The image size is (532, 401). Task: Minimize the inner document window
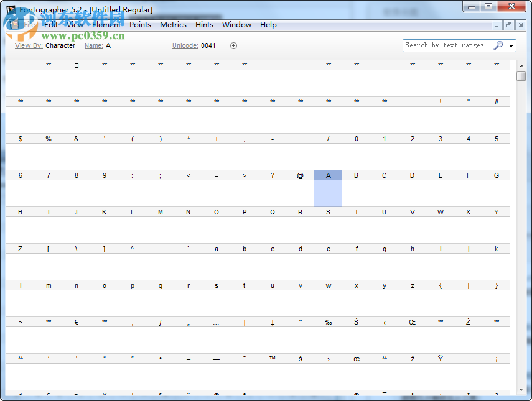click(x=497, y=25)
